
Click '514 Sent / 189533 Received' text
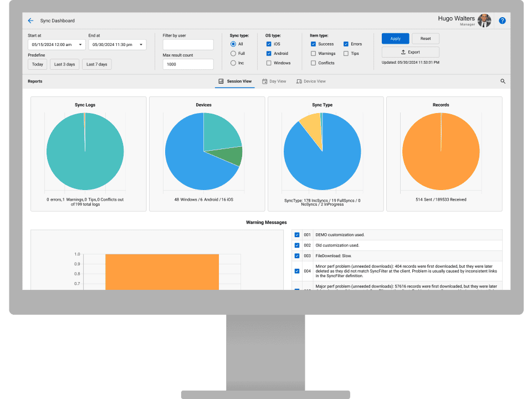coord(441,199)
